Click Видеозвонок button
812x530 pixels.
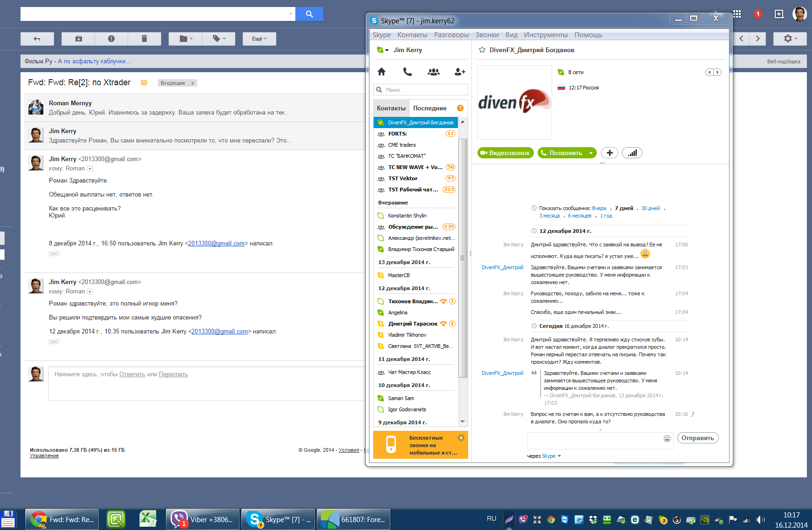[505, 153]
